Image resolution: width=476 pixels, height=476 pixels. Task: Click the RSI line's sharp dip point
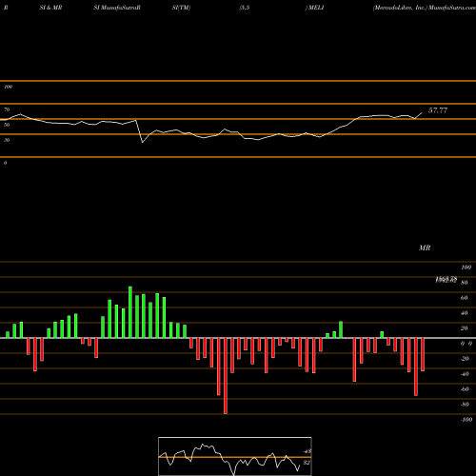pyautogui.click(x=143, y=142)
